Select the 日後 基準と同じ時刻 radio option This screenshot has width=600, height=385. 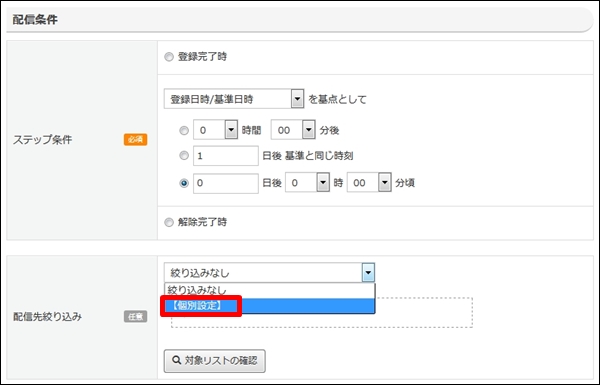pos(184,156)
